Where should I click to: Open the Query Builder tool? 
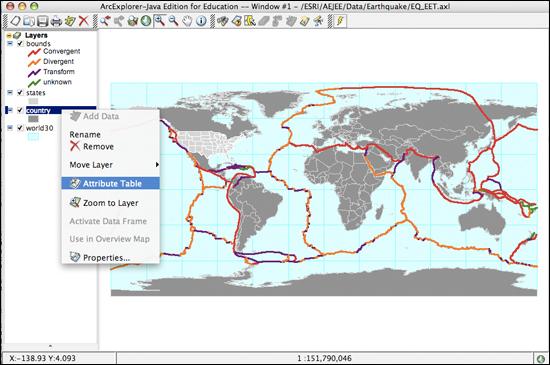[236, 21]
